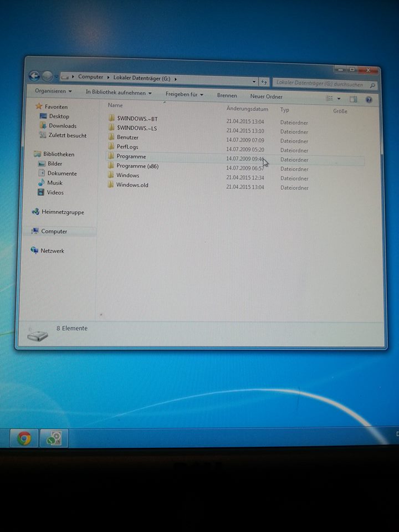
Task: Click the Benutzer folder name
Action: pyautogui.click(x=127, y=137)
